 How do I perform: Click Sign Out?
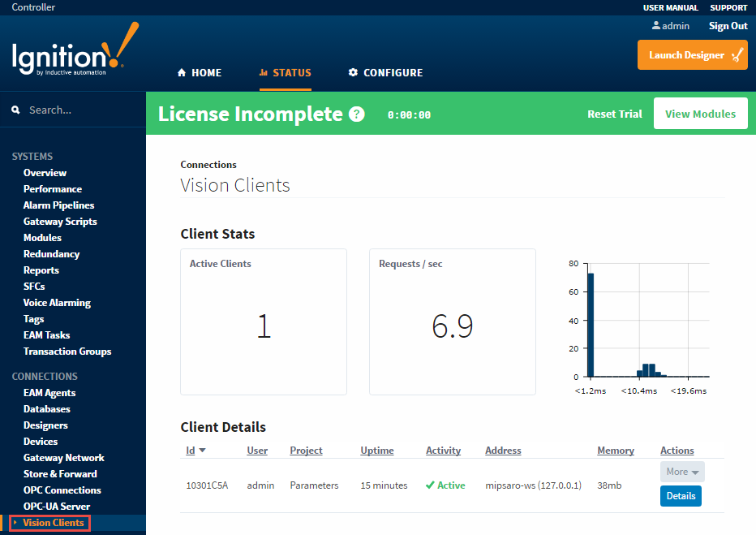(728, 26)
